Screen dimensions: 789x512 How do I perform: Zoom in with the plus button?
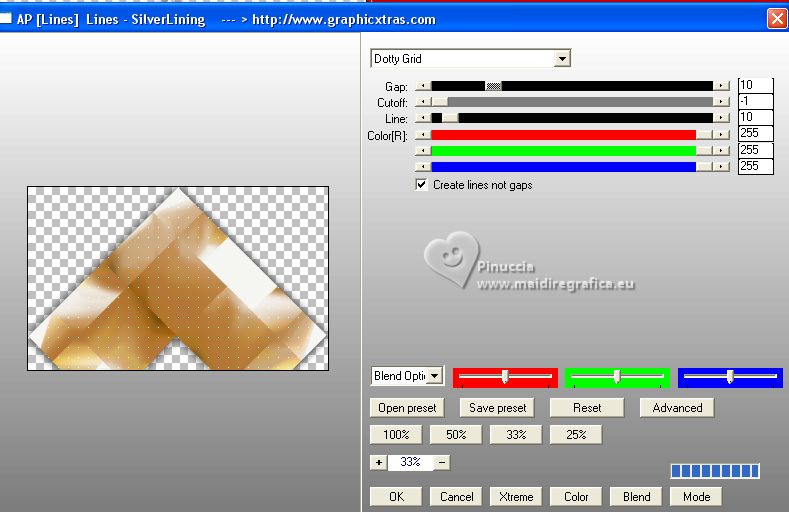click(x=378, y=462)
